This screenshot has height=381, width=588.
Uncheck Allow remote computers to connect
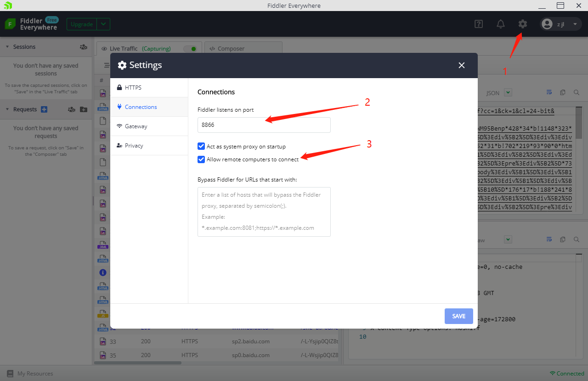click(x=201, y=159)
